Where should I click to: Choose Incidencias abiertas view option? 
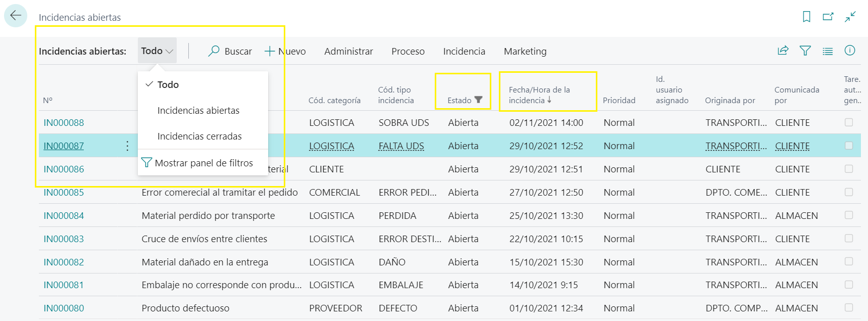[198, 111]
